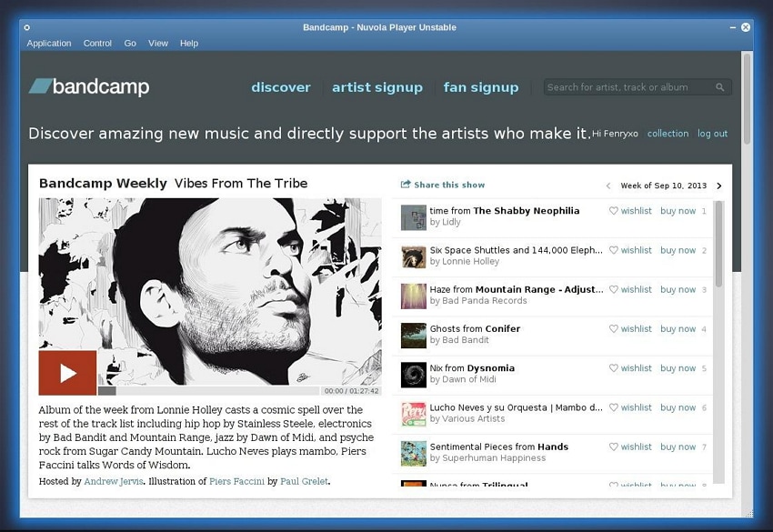The height and width of the screenshot is (532, 773).
Task: Click the Bandcamp logo
Action: tap(89, 86)
